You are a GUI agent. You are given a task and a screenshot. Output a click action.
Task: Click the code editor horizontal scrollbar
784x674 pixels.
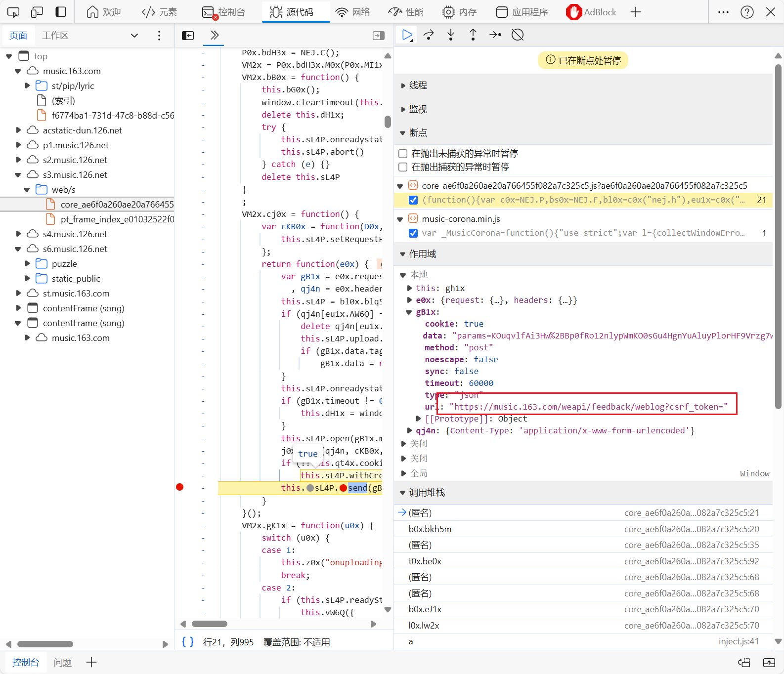pyautogui.click(x=210, y=624)
